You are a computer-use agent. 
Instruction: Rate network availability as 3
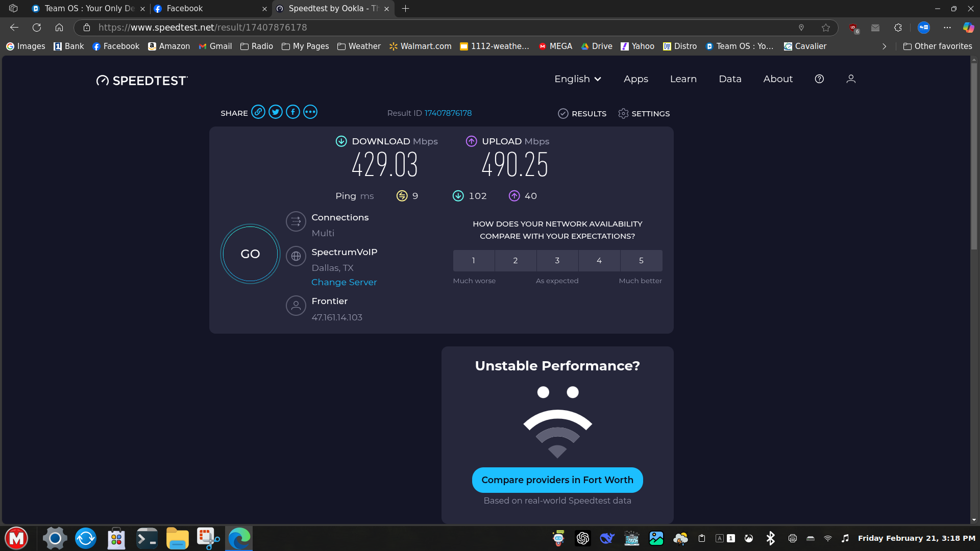click(x=557, y=261)
